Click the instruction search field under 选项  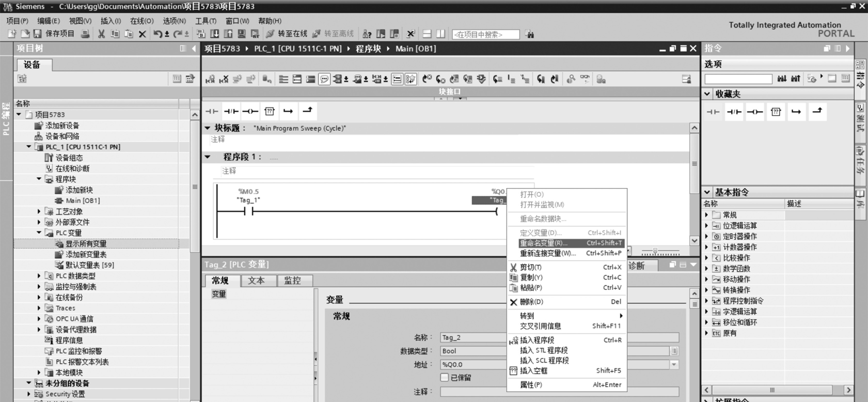pyautogui.click(x=738, y=79)
